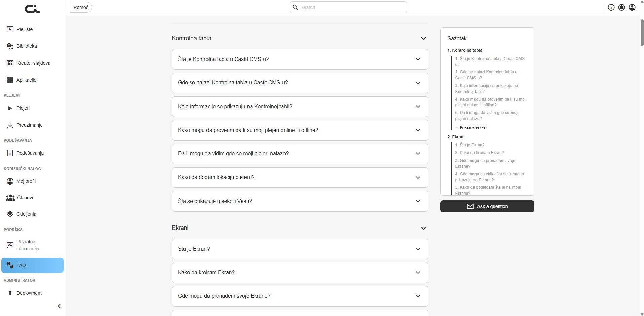
Task: Open the Aplikacije grid icon
Action: [10, 80]
